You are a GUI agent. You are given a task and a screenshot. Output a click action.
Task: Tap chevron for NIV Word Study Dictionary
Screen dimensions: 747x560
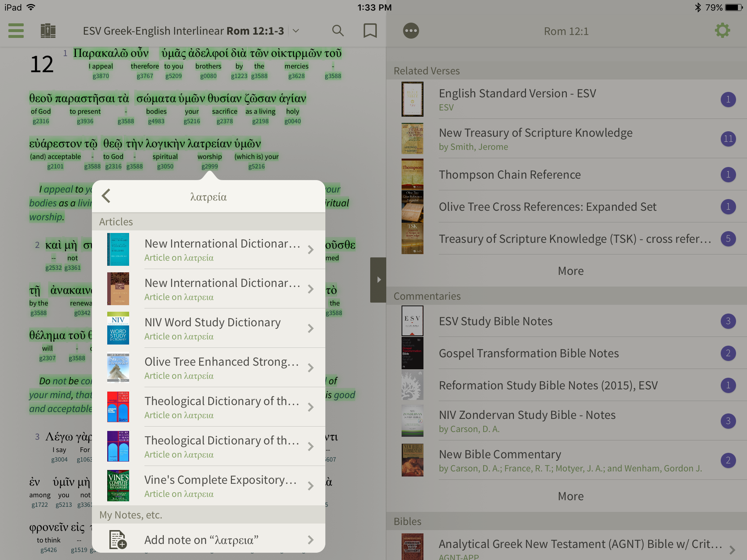[x=311, y=328]
